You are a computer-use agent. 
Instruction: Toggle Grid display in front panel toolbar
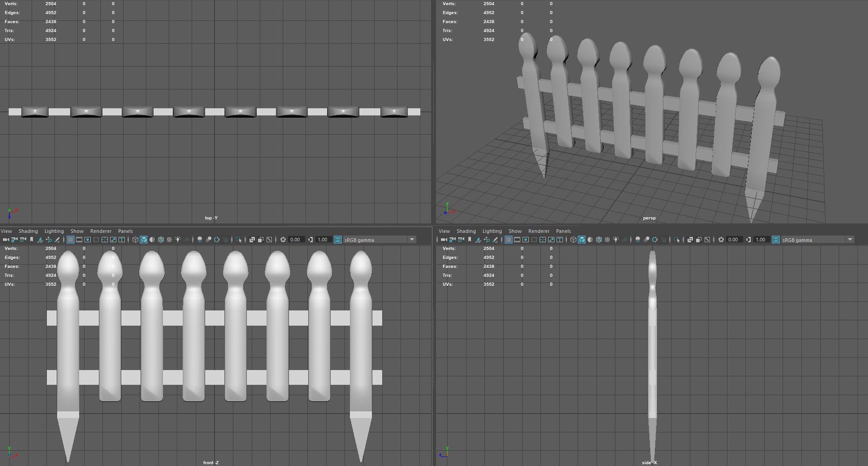(70, 240)
